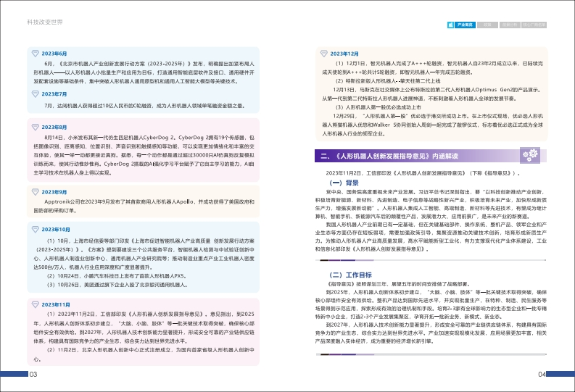This screenshot has width=575, height=392.
Task: Click the line starting 到2027年 under 工作目标
Action: coord(436,325)
